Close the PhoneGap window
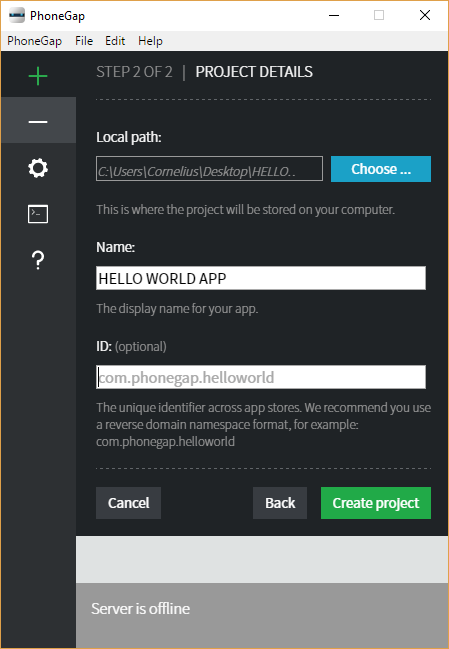 (425, 16)
